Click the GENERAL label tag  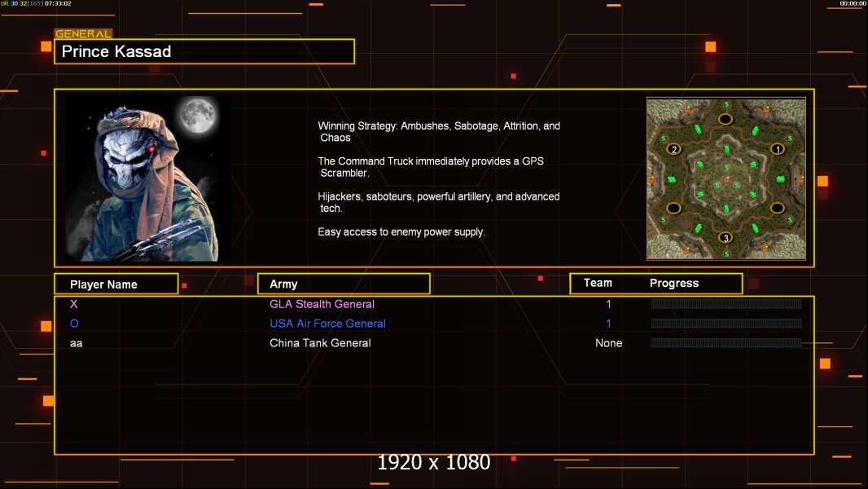[x=83, y=33]
